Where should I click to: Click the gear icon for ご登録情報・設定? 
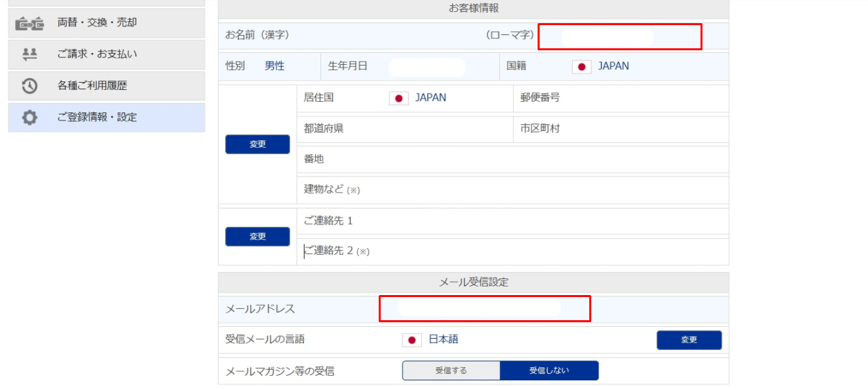point(29,118)
